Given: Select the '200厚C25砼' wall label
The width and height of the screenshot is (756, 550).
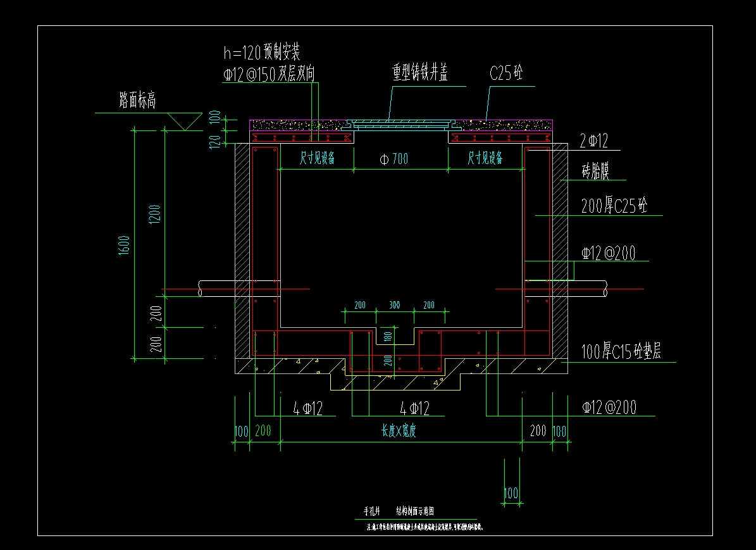Looking at the screenshot, I should 614,206.
